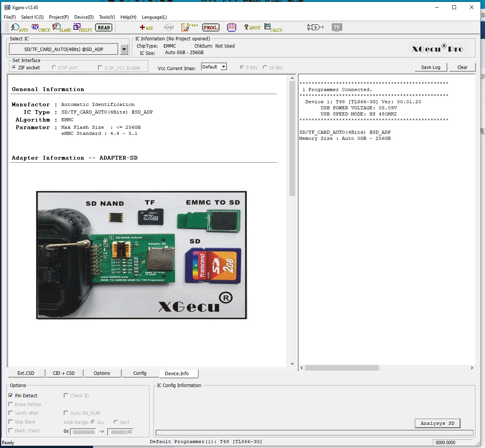This screenshot has height=448, width=485.
Task: Switch to the Config tab
Action: [140, 373]
